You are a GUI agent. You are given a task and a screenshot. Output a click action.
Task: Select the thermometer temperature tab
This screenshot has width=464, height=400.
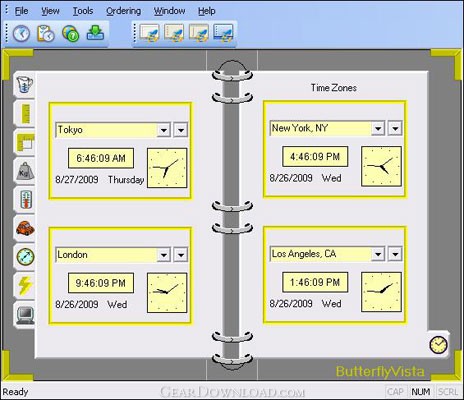(25, 200)
